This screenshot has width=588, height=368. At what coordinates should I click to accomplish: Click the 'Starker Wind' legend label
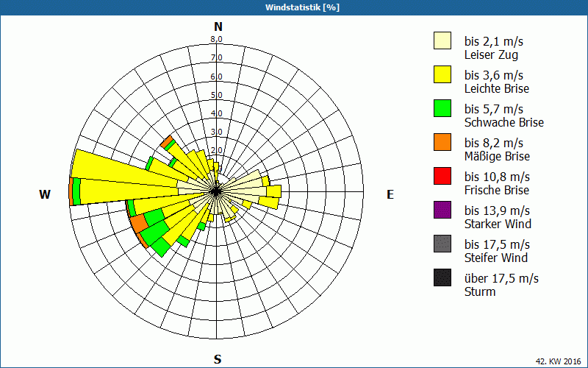click(498, 224)
